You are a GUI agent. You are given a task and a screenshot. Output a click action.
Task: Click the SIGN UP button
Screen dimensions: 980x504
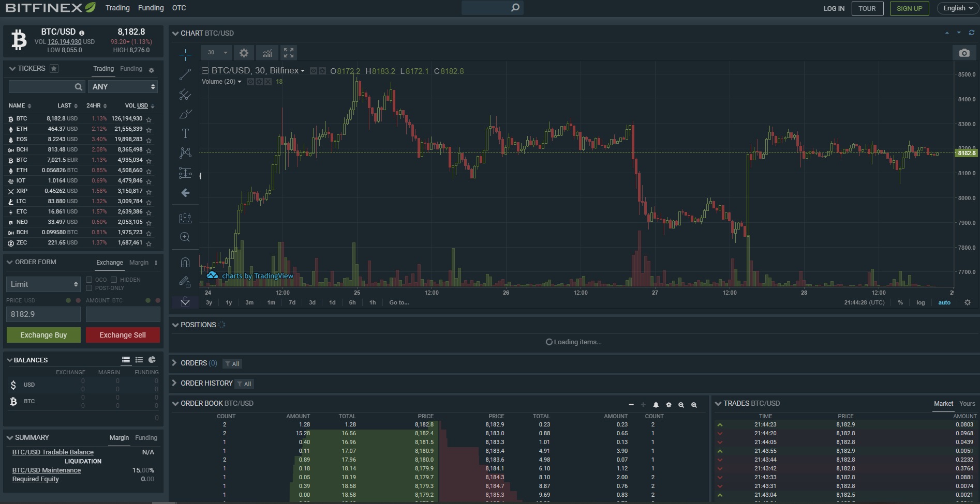coord(909,8)
